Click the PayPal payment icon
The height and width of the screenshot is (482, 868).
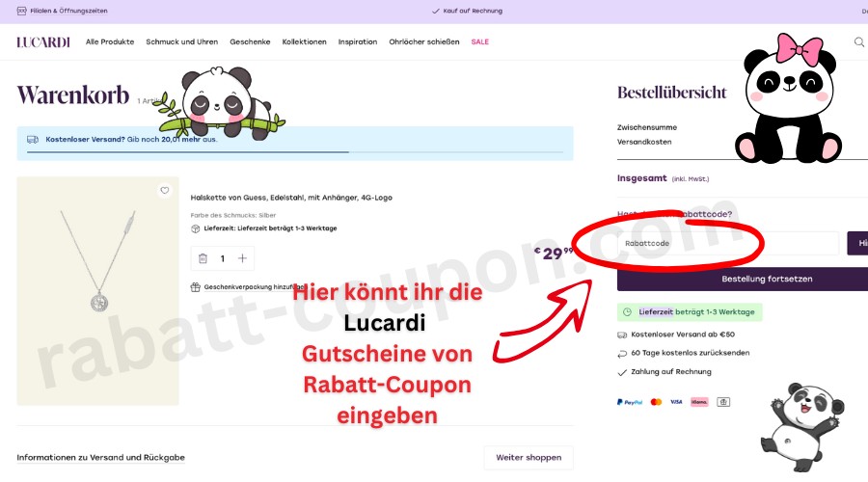click(x=630, y=401)
